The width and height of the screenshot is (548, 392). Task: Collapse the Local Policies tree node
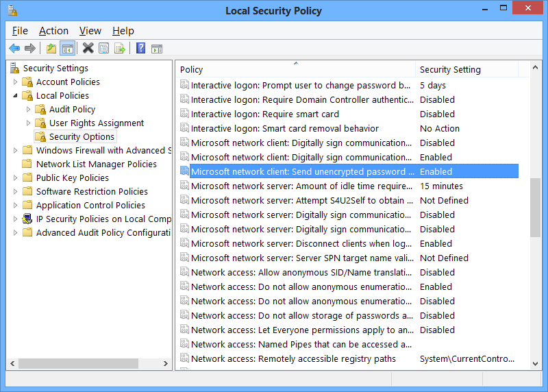(x=16, y=96)
